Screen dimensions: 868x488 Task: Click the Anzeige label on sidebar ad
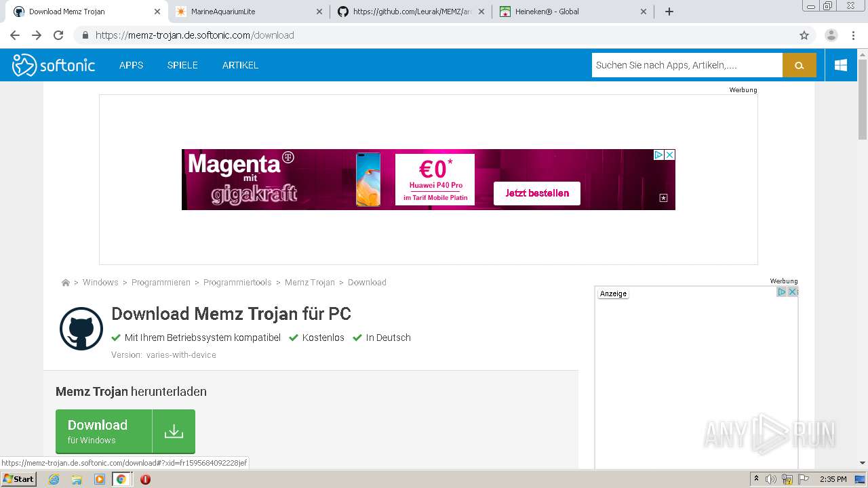614,293
